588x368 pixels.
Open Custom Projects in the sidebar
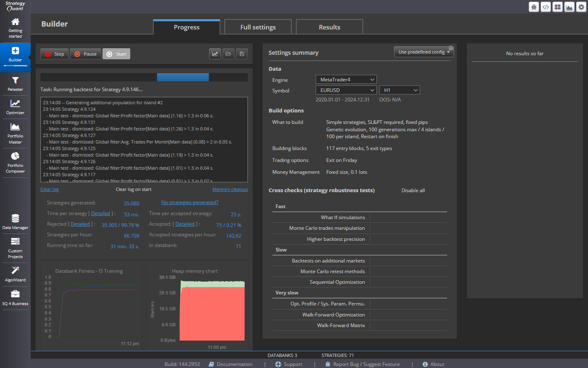(x=15, y=248)
